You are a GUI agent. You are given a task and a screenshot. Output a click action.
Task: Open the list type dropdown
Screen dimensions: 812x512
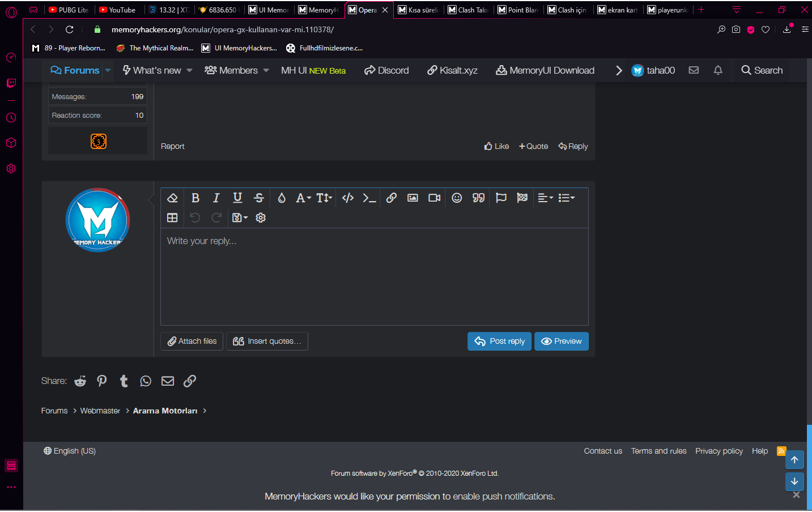pos(567,198)
